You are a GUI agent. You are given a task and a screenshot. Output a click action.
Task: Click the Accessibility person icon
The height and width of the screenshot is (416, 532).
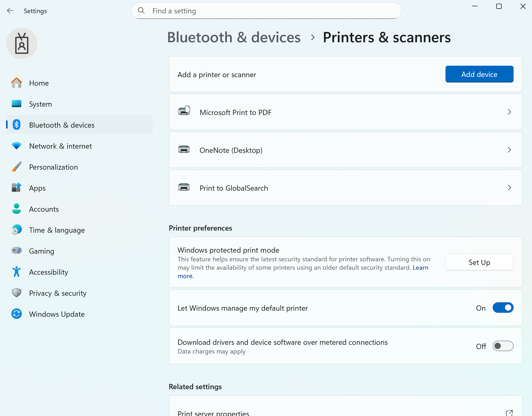pos(16,272)
